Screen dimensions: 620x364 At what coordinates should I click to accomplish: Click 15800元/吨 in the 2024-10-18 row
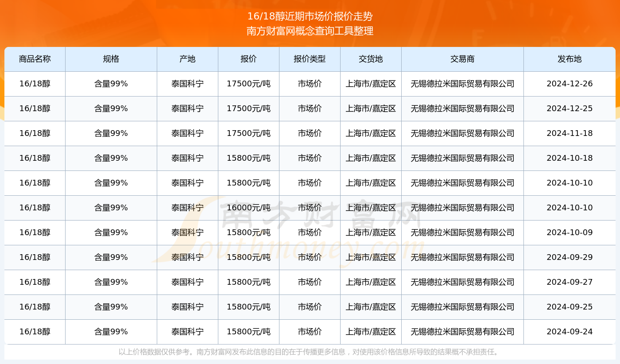coord(248,158)
